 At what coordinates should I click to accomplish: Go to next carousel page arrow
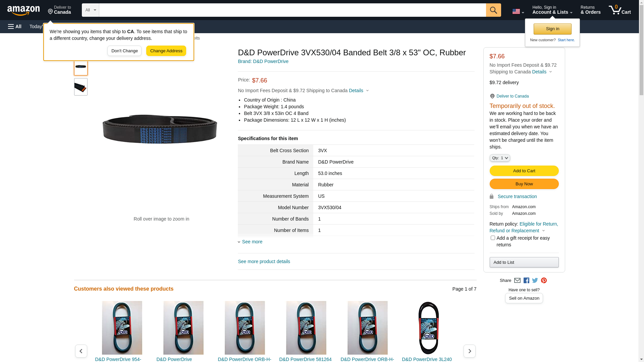[x=469, y=351]
